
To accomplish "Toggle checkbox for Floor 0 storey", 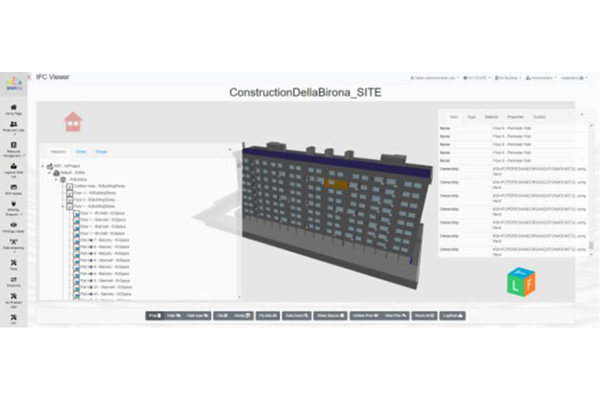I will click(70, 200).
